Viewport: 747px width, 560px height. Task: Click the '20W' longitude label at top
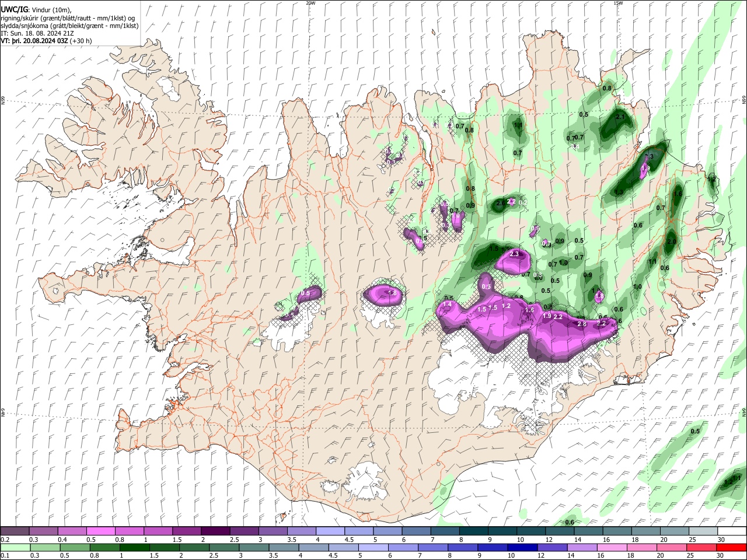[310, 3]
